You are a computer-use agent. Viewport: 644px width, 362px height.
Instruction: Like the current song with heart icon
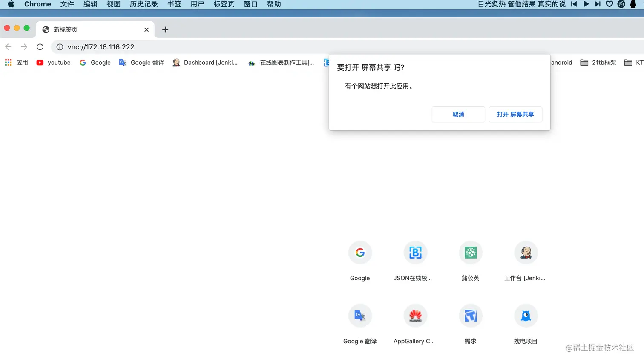[609, 4]
